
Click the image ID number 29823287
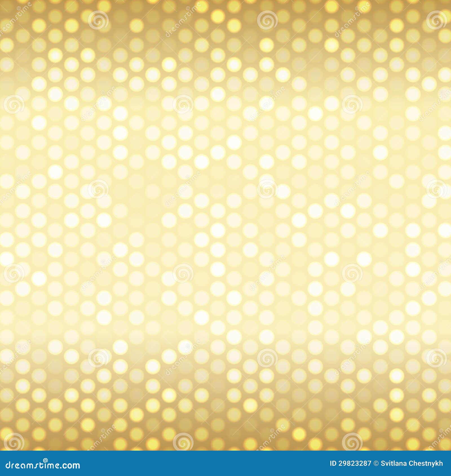(351, 463)
